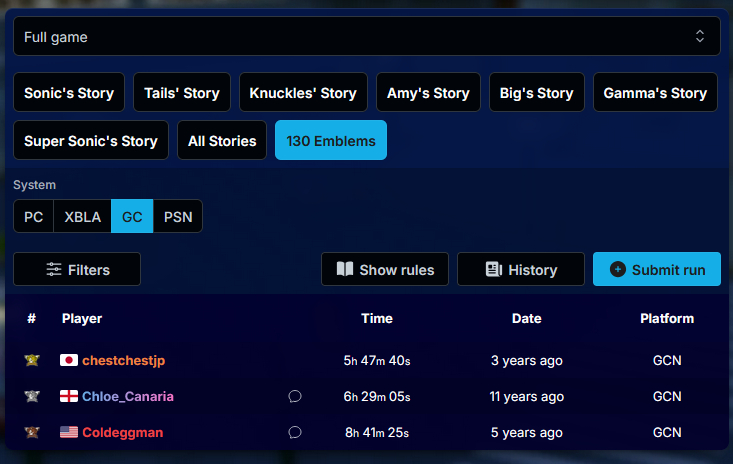Open Chloe_Canaria's run comment bubble
The height and width of the screenshot is (464, 733).
point(295,396)
